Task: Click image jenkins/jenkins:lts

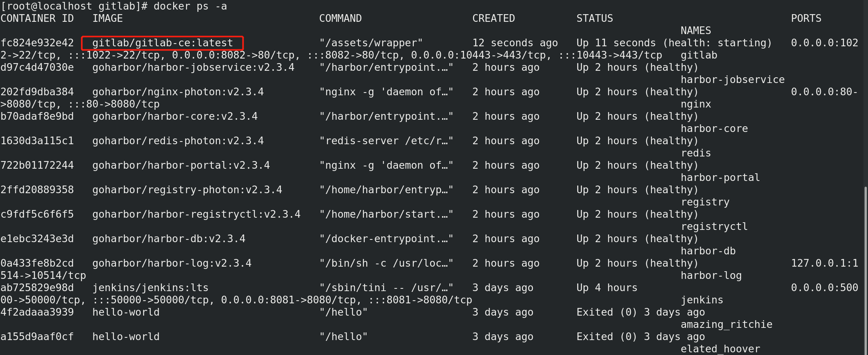Action: click(151, 288)
